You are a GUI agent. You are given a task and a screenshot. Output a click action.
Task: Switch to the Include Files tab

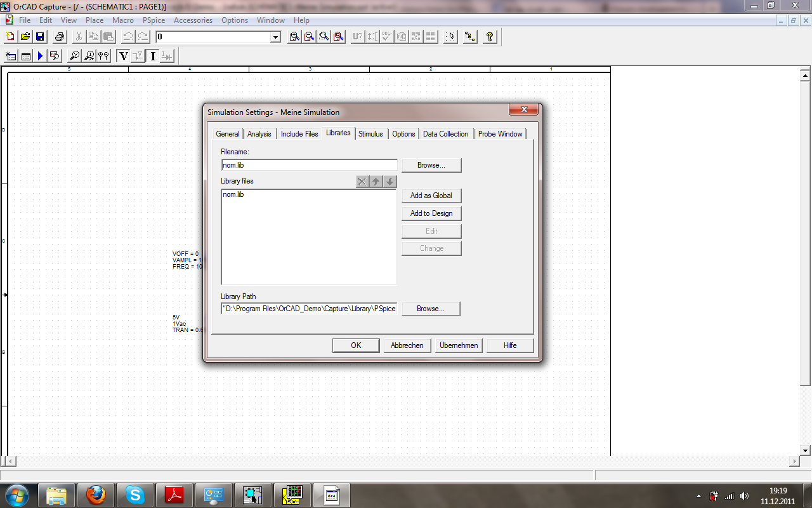[299, 134]
